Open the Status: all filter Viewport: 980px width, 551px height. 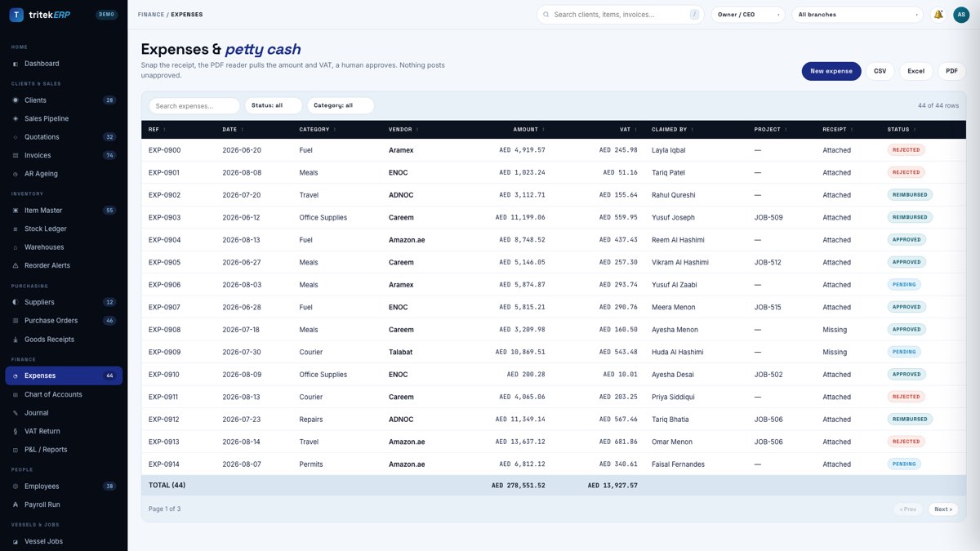pos(274,105)
